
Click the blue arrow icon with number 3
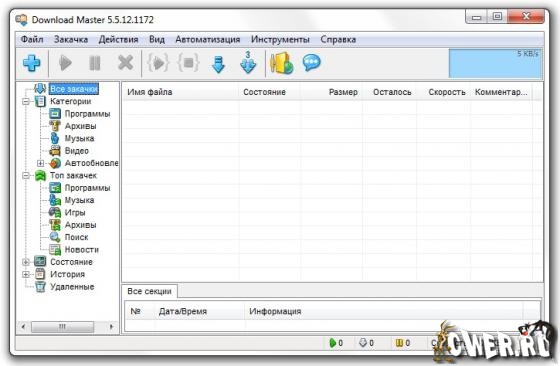click(248, 62)
